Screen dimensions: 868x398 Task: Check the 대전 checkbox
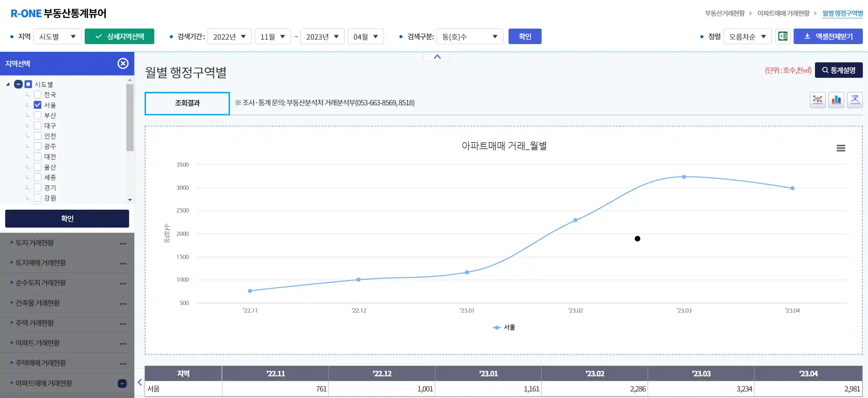coord(38,157)
